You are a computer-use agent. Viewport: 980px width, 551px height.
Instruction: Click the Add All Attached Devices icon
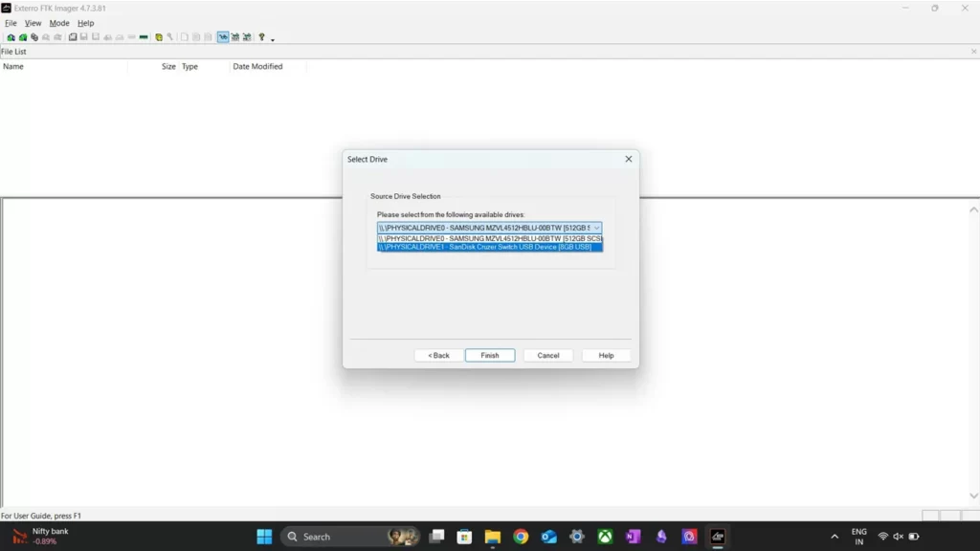pyautogui.click(x=22, y=37)
